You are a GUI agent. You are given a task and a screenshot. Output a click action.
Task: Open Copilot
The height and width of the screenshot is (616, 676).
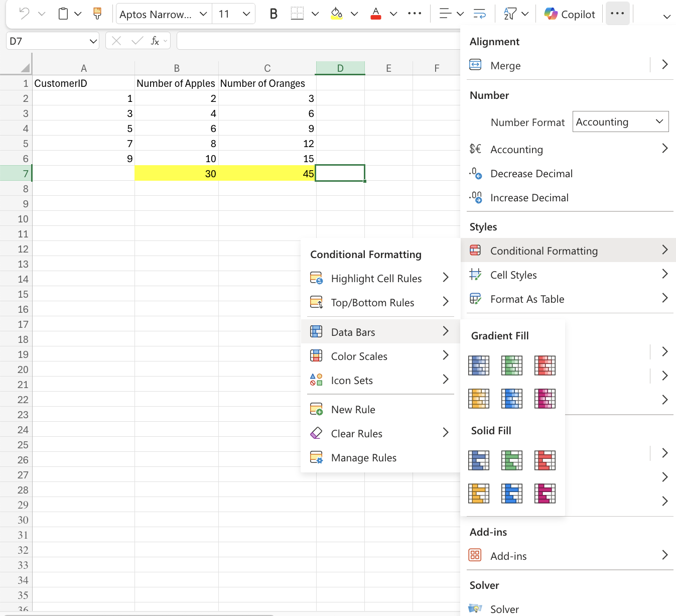[569, 14]
